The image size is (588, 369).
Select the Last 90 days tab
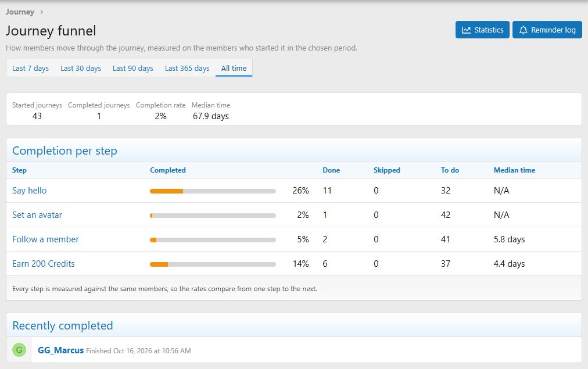[132, 68]
